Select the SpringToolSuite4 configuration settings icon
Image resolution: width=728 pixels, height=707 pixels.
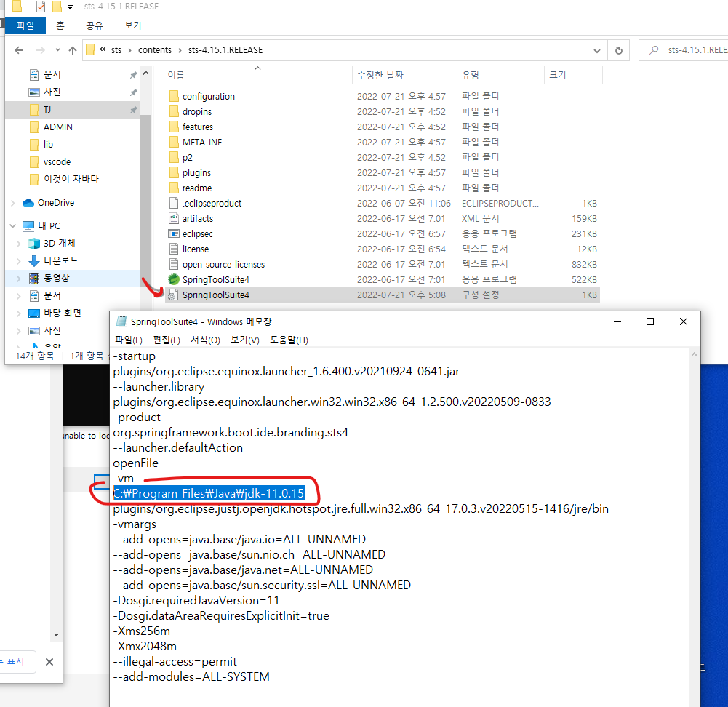[x=172, y=295]
